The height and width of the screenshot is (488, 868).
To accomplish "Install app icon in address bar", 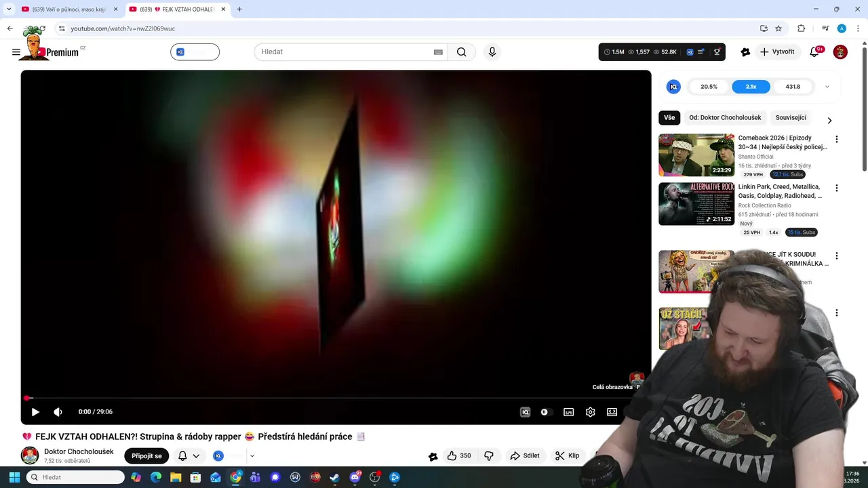I will (x=764, y=28).
